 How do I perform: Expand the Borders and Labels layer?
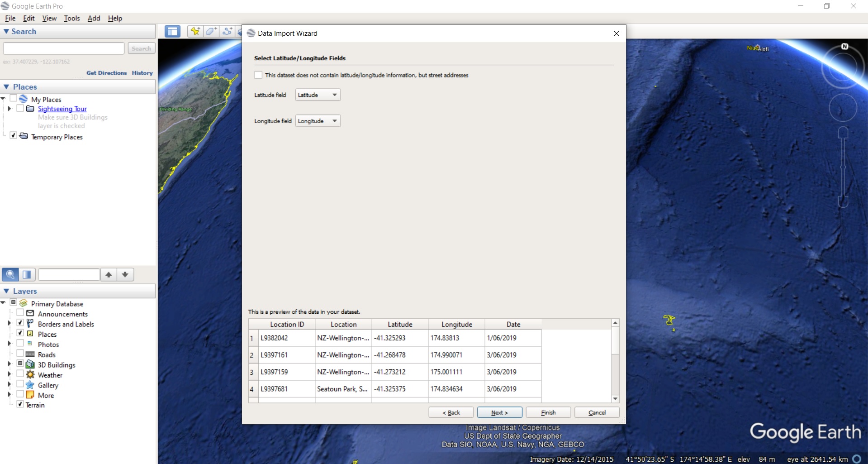click(x=9, y=323)
